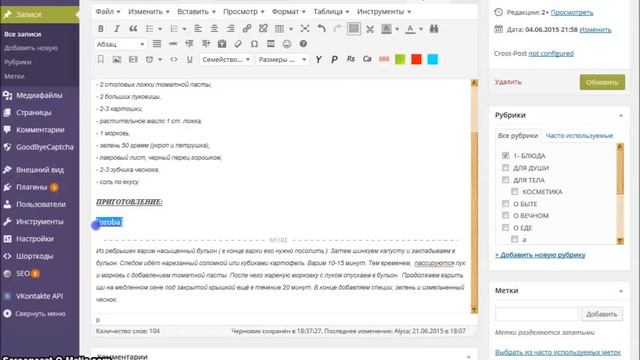Insert an emoticon
The height and width of the screenshot is (360, 640).
tap(287, 44)
